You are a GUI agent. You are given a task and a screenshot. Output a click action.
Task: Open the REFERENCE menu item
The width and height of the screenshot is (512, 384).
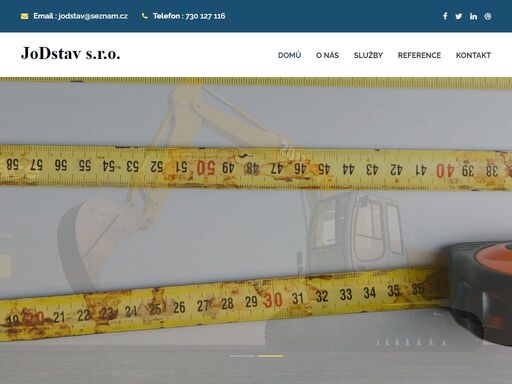click(419, 55)
